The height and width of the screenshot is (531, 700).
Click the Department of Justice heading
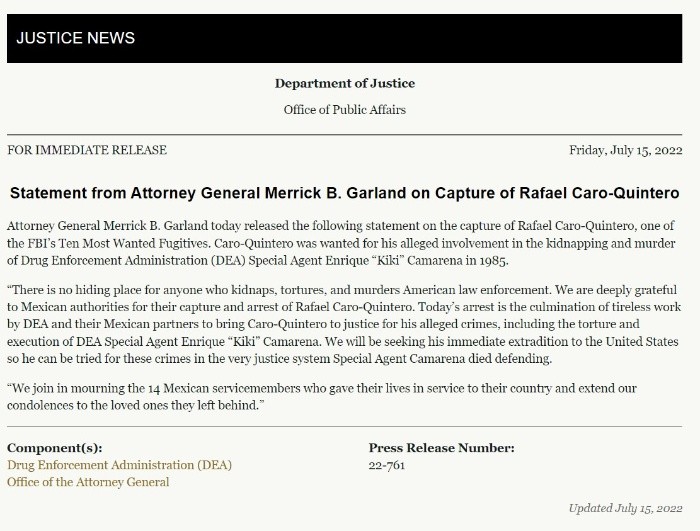pyautogui.click(x=345, y=83)
